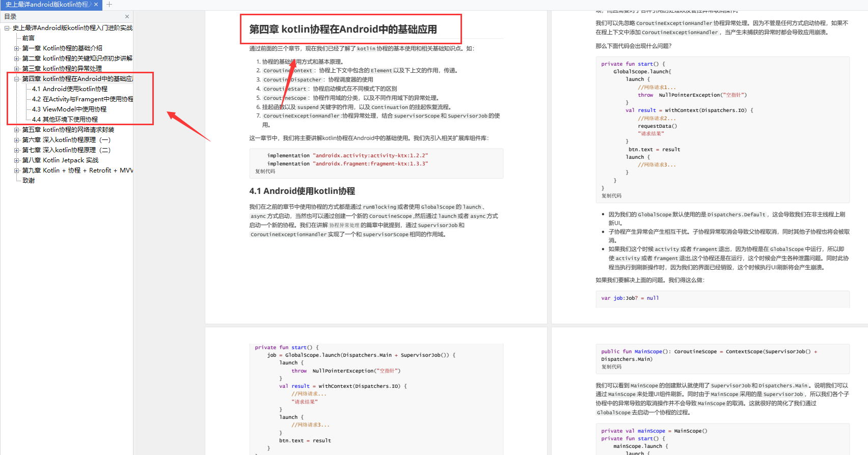Jump to 4.1 Android使用kotlin协程 bookmark
868x455 pixels.
[x=70, y=89]
